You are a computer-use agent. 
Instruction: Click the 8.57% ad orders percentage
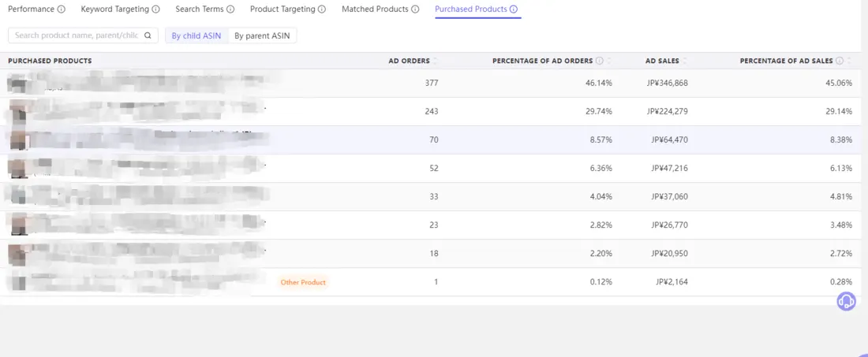point(601,140)
